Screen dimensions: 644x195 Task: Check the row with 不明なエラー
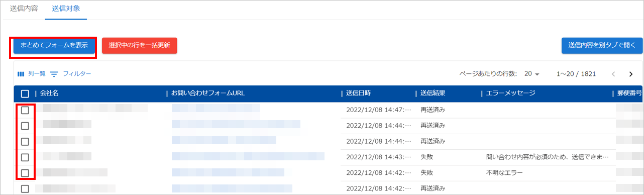pyautogui.click(x=25, y=173)
